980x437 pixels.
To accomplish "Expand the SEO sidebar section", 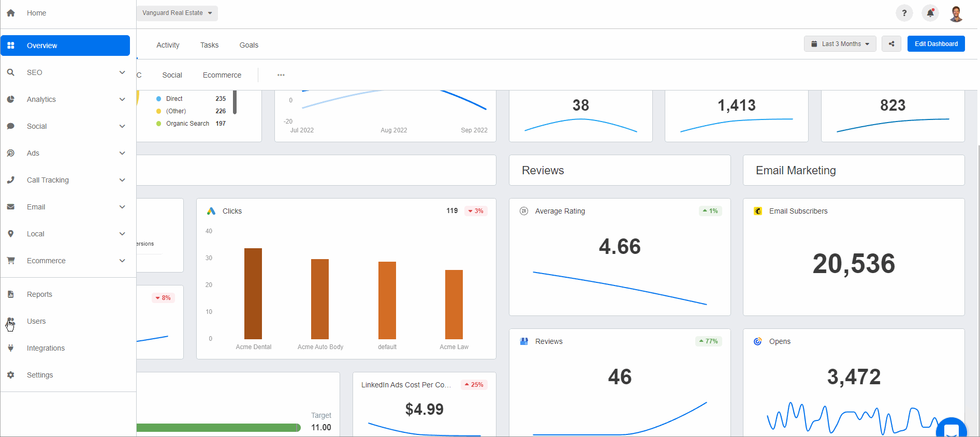I will point(122,72).
